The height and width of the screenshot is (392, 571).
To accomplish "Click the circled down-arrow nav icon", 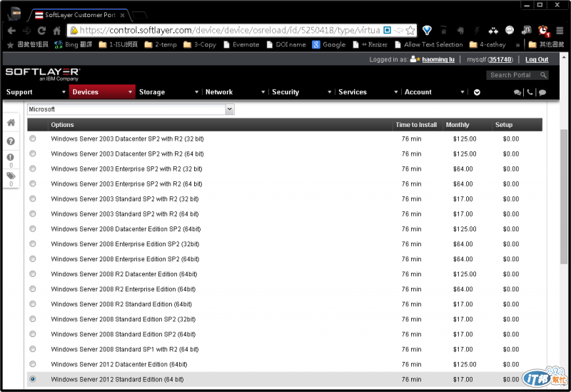I will (x=477, y=92).
